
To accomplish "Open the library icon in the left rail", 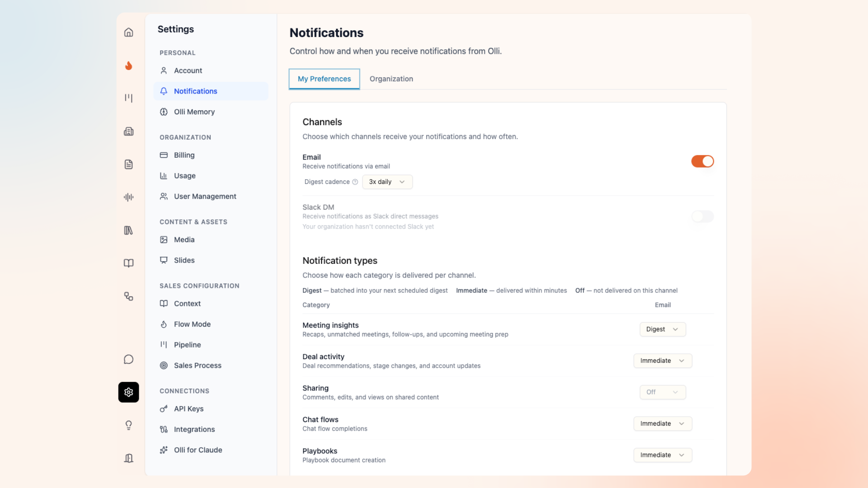I will [x=128, y=230].
